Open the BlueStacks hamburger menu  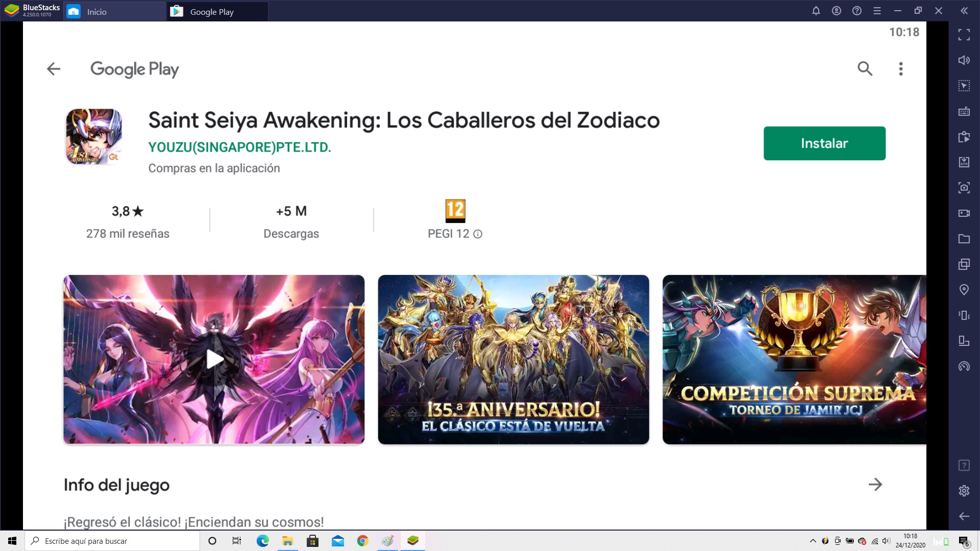pos(877,11)
